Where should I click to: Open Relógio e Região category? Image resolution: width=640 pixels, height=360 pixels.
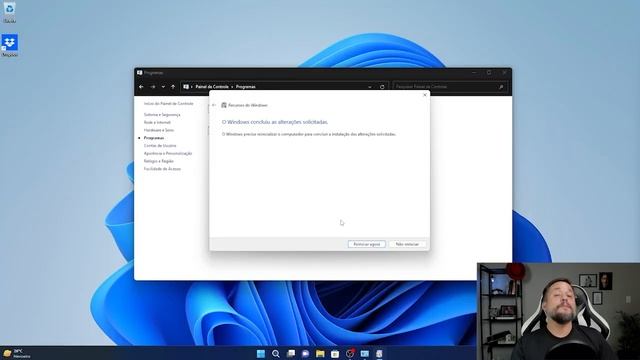[159, 161]
